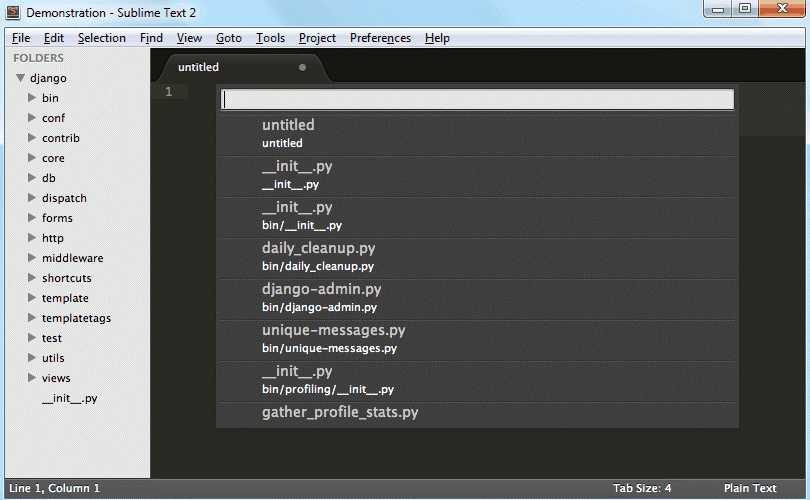Expand the http folder arrow
810x500 pixels.
click(32, 238)
